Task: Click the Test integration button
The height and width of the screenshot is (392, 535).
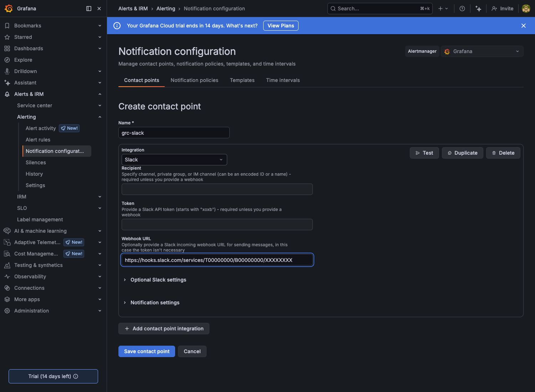Action: point(424,153)
